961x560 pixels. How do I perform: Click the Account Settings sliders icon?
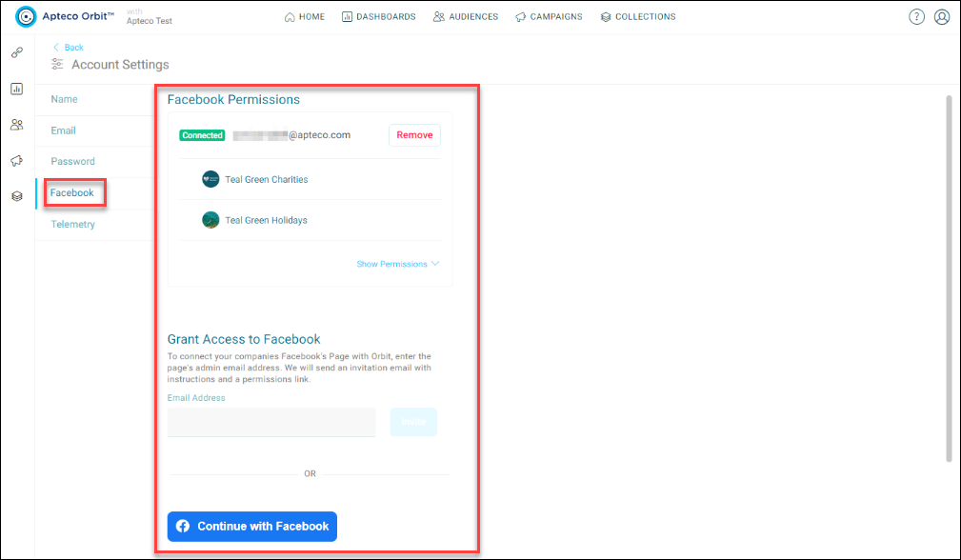(x=57, y=64)
